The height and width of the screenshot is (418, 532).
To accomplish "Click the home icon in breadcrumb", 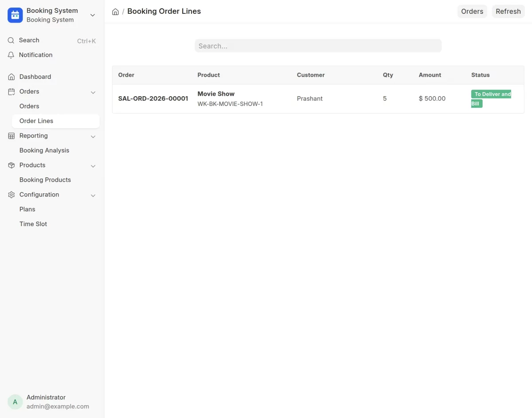I will click(115, 12).
